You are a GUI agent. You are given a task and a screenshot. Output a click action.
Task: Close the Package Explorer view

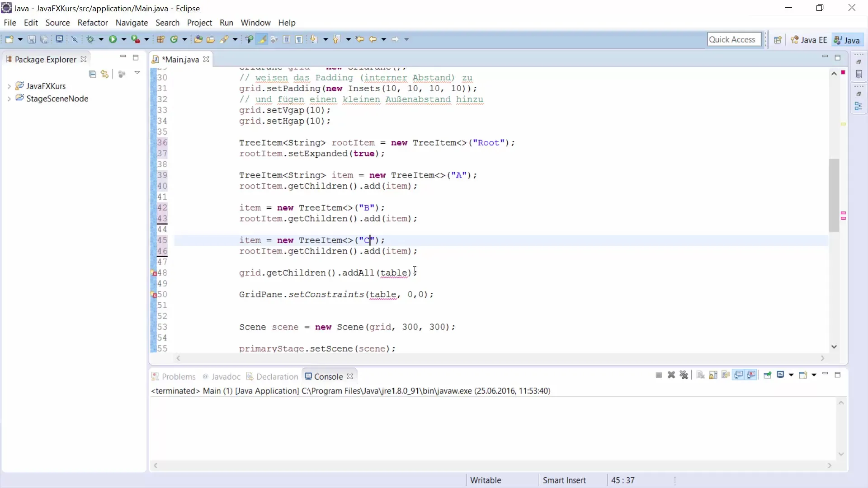click(x=83, y=59)
